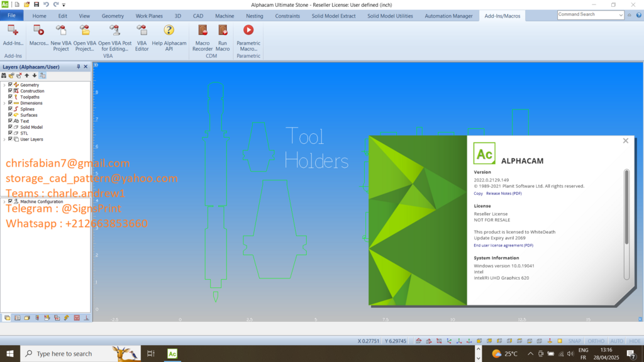The image size is (644, 362).
Task: Close the Alphacam about dialog
Action: pyautogui.click(x=626, y=141)
